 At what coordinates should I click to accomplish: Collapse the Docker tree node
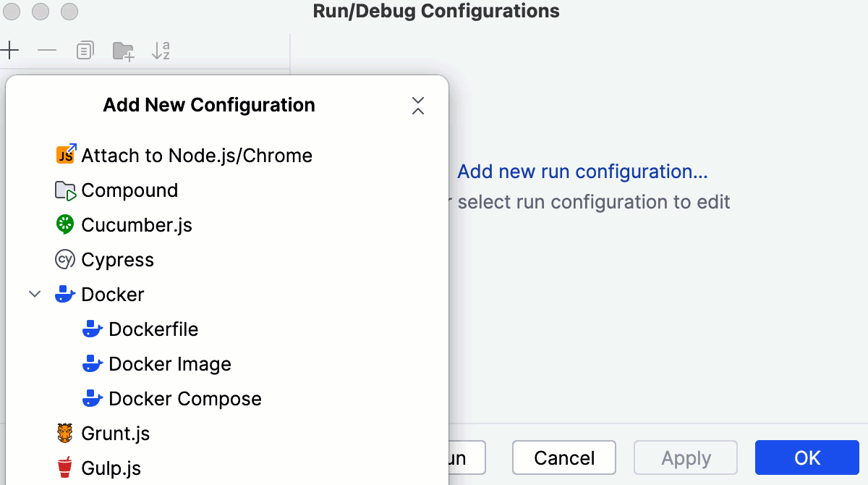[34, 294]
